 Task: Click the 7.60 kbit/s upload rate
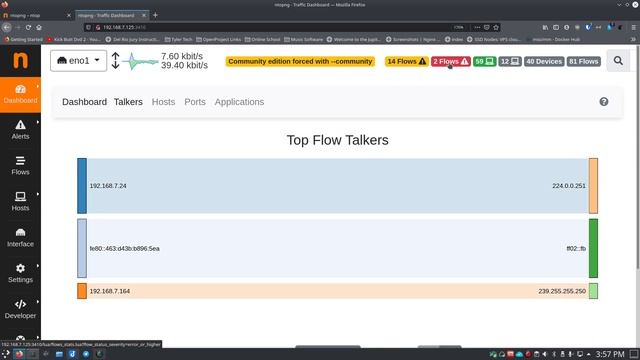(x=182, y=56)
